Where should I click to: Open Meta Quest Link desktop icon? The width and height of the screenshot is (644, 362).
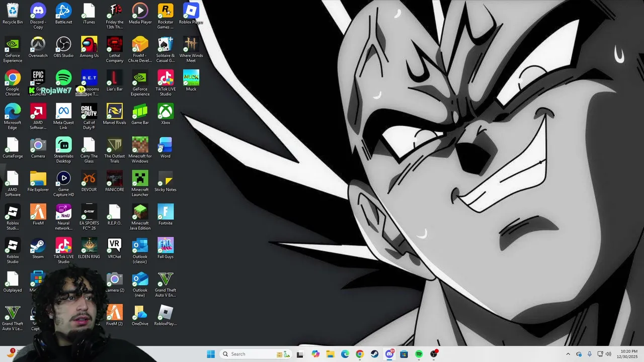(63, 117)
